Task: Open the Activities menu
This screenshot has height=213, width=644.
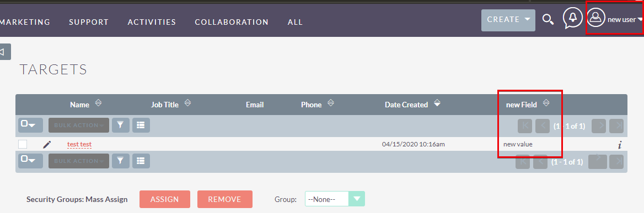Action: [152, 22]
